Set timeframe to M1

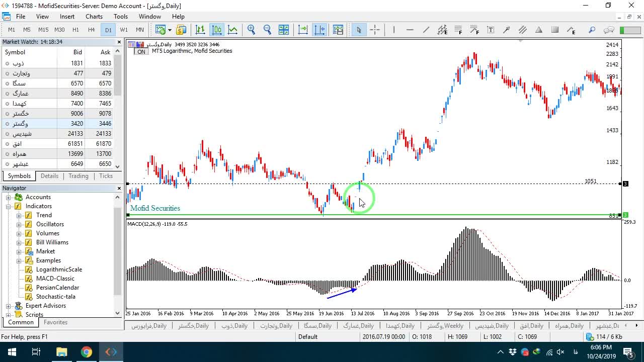pos(12,30)
